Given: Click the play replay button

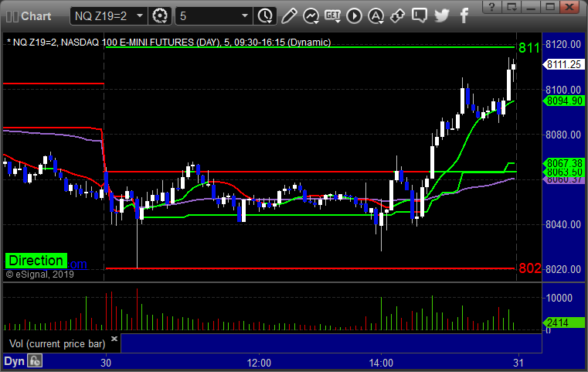Looking at the screenshot, I should click(x=354, y=16).
